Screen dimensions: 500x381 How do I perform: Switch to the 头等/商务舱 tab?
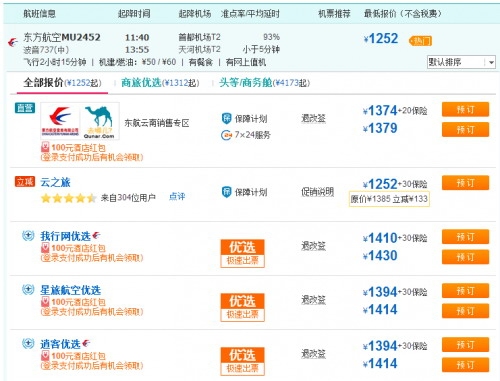click(x=264, y=82)
